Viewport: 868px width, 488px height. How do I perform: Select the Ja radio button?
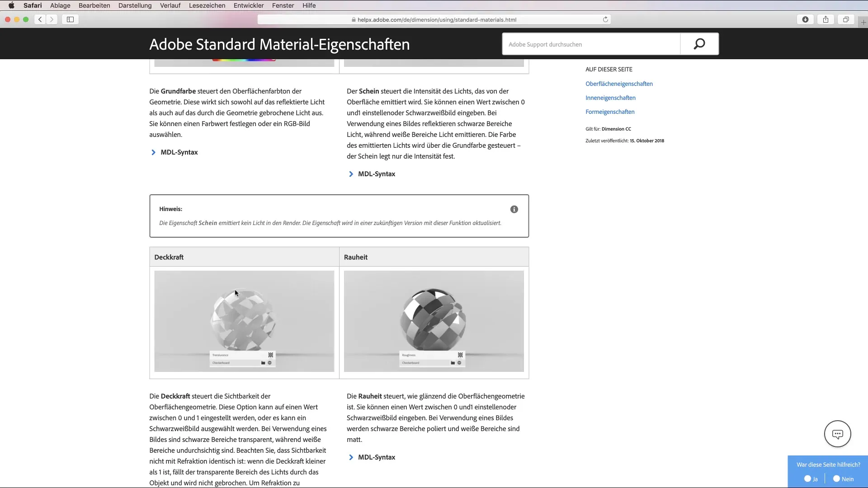pyautogui.click(x=807, y=479)
